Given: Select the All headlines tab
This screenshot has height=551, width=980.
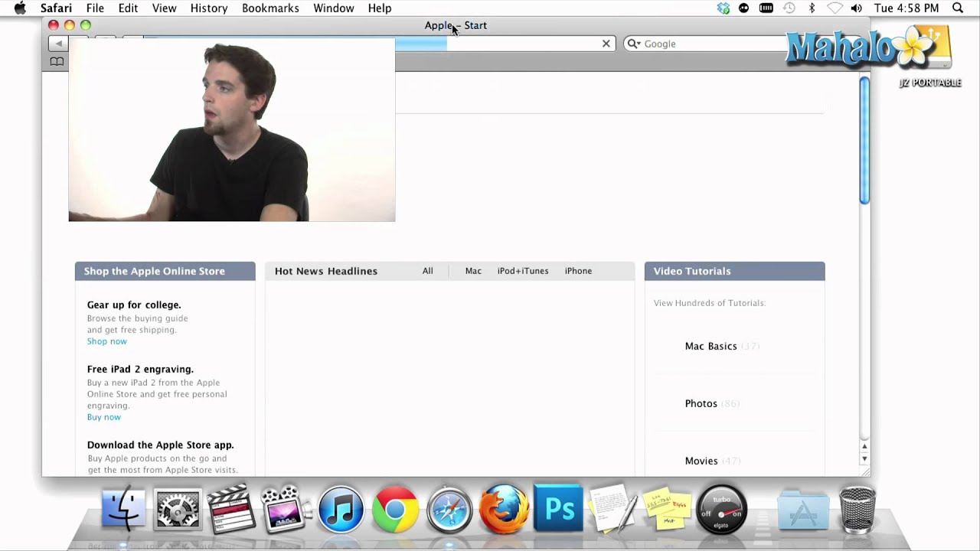Looking at the screenshot, I should (x=427, y=271).
